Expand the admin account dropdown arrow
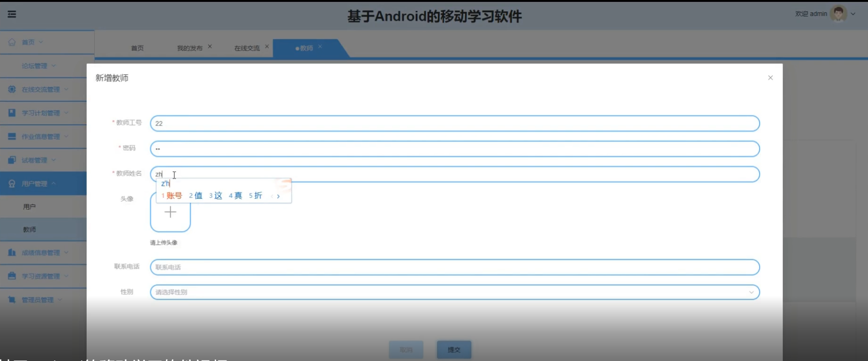 (x=853, y=14)
